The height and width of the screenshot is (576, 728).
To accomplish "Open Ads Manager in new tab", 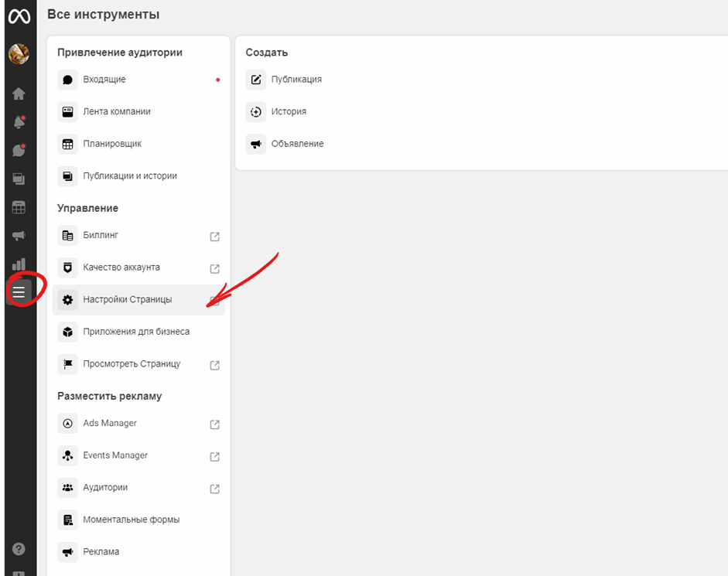I will pyautogui.click(x=110, y=424).
